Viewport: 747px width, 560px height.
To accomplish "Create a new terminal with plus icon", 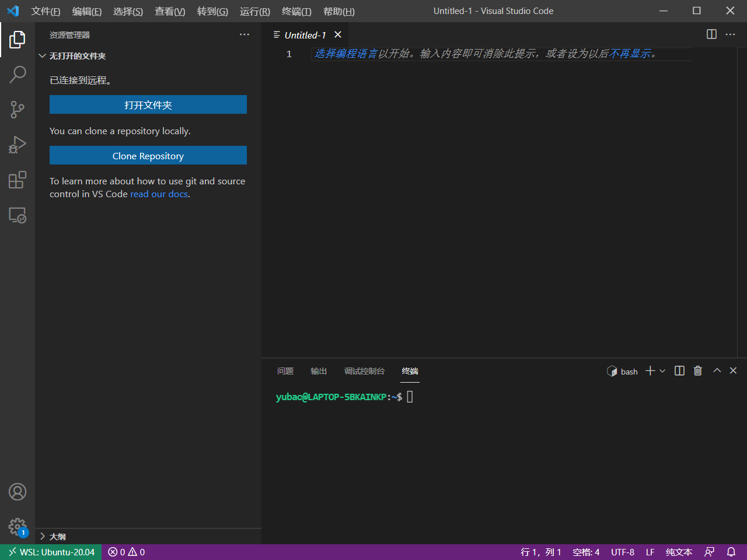I will [x=650, y=371].
